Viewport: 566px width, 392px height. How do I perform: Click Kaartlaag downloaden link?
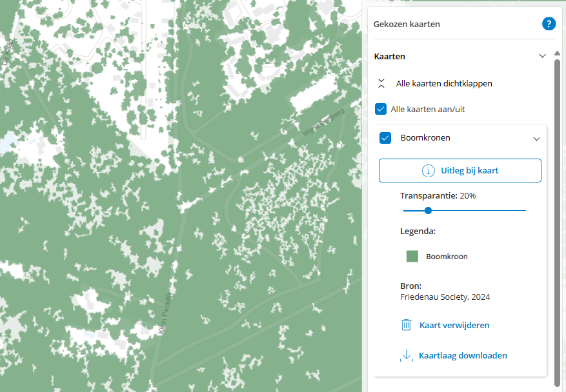pyautogui.click(x=463, y=356)
